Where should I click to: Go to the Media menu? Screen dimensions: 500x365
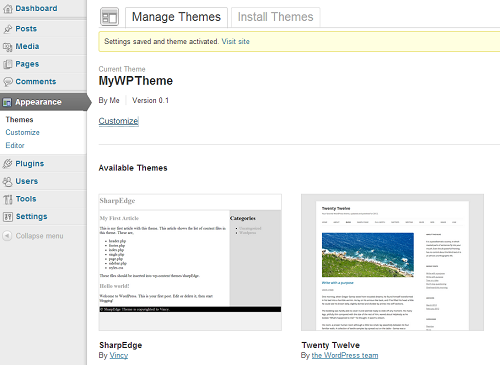[27, 46]
